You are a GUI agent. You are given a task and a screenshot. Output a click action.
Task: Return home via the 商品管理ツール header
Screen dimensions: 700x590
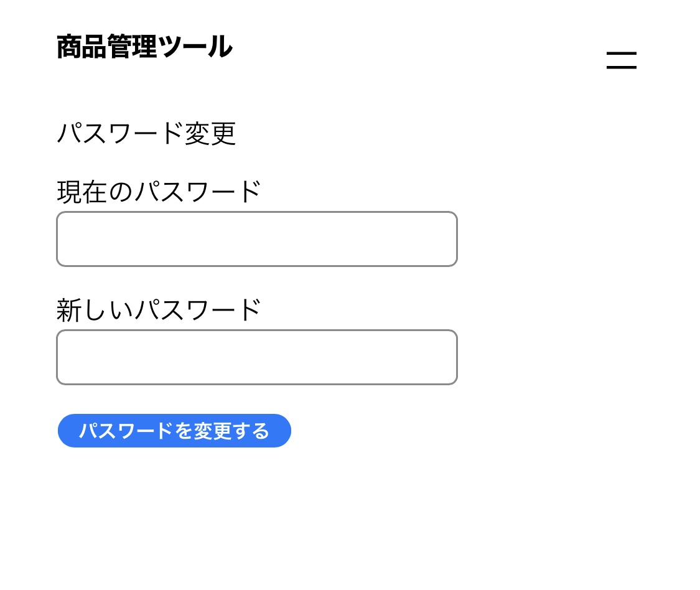tap(144, 47)
